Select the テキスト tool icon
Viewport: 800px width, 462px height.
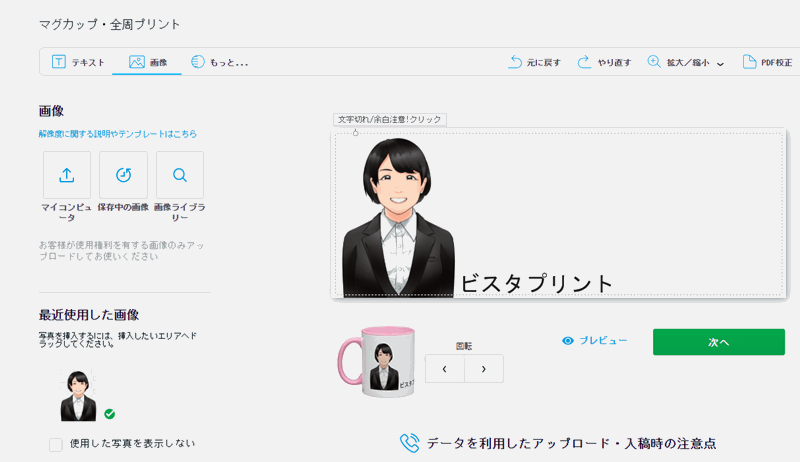[x=59, y=62]
